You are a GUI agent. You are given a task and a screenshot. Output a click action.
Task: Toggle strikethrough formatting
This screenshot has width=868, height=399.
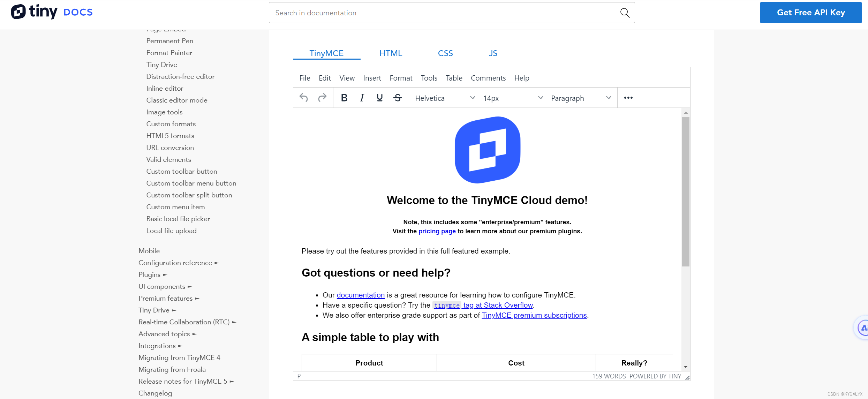[398, 98]
